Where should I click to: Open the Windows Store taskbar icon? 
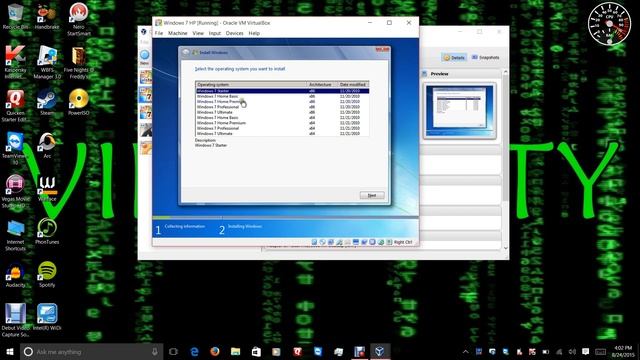click(x=256, y=351)
